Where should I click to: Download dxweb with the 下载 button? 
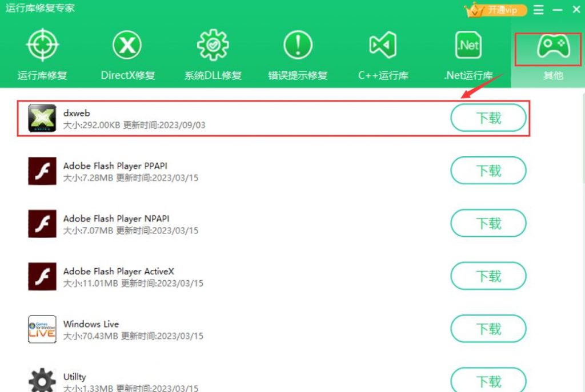click(488, 118)
